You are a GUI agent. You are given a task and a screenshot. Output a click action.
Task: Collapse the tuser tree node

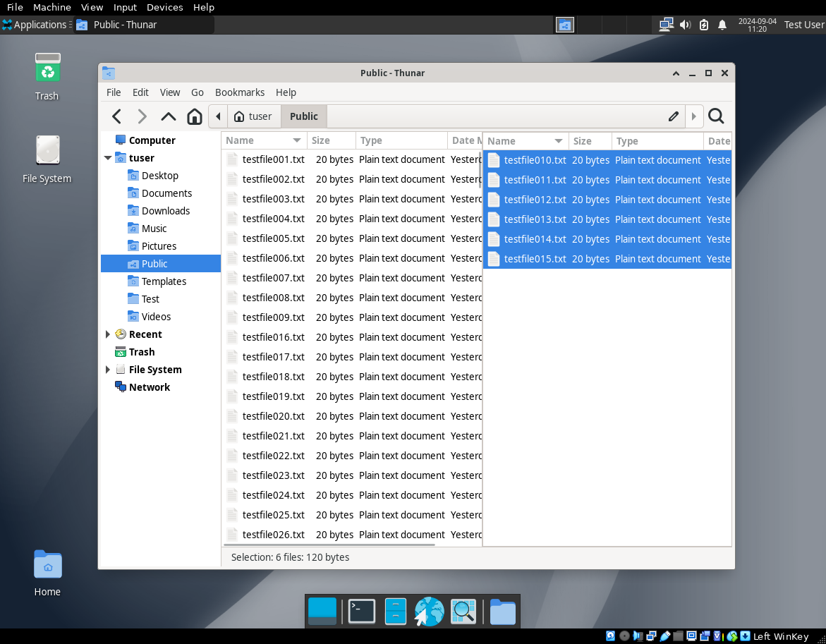[108, 158]
